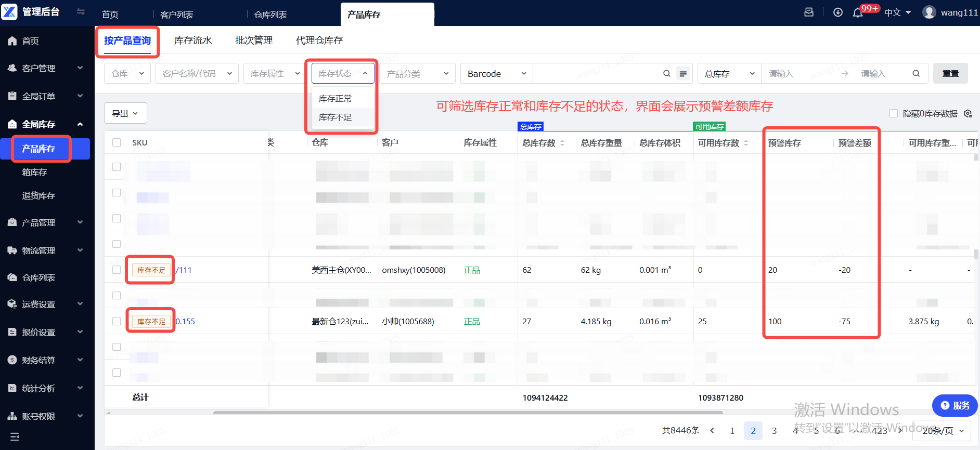The image size is (980, 450).
Task: Open the 仓库 filter dropdown
Action: pyautogui.click(x=127, y=73)
